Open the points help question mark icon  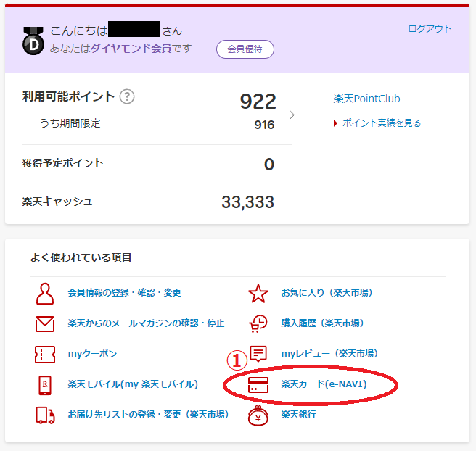127,96
